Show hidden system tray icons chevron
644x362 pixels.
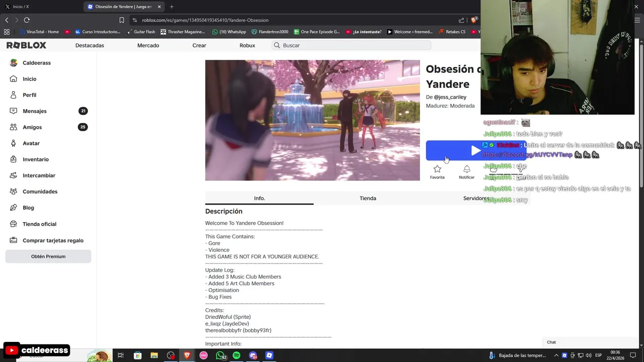point(556,355)
